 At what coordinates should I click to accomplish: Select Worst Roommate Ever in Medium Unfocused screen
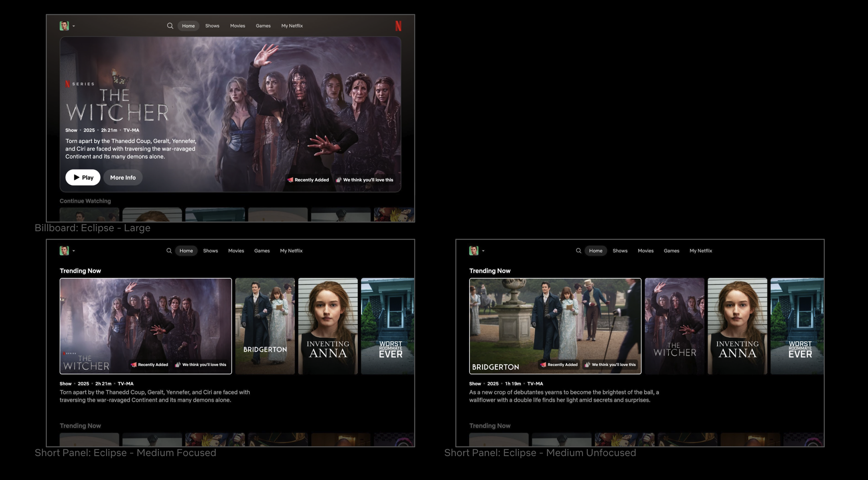tap(797, 326)
